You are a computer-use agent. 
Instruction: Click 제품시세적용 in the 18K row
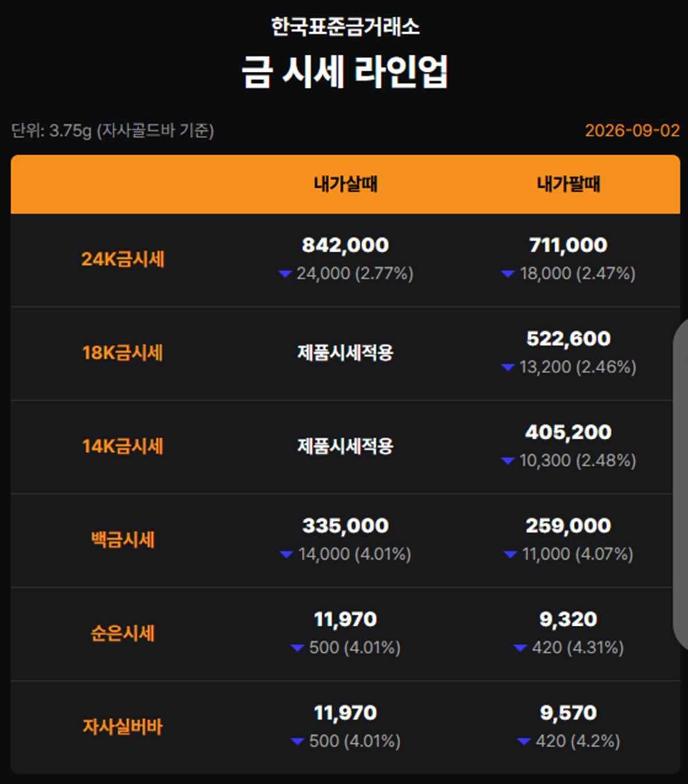pyautogui.click(x=345, y=353)
